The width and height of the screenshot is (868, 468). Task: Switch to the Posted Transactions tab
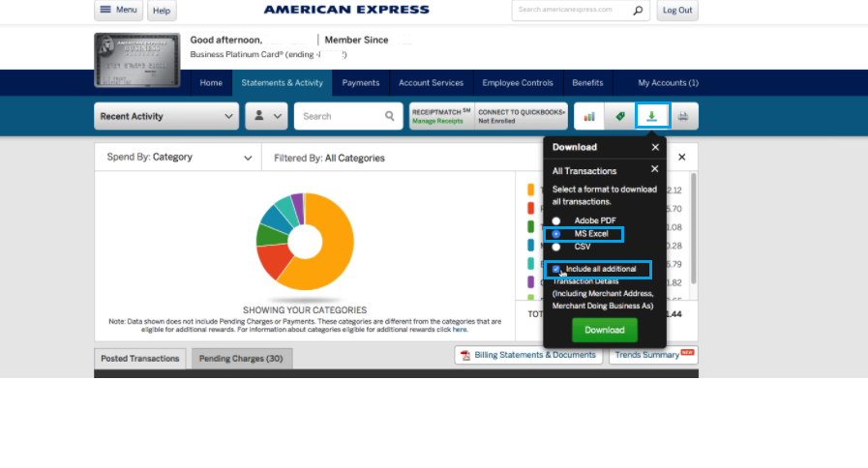click(x=140, y=359)
